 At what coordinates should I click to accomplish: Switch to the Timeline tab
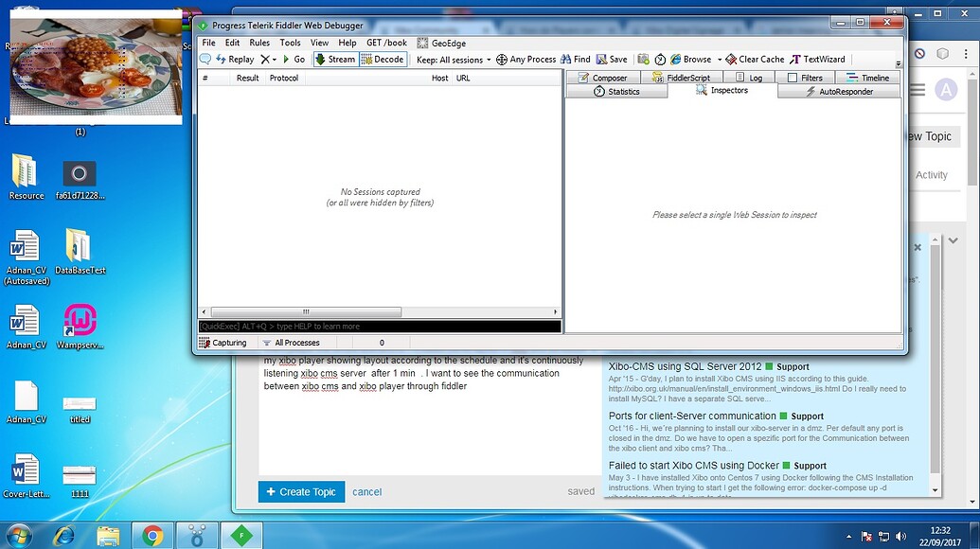tap(867, 78)
